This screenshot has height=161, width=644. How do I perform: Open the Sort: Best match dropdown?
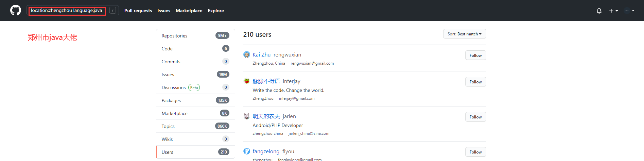pyautogui.click(x=465, y=34)
